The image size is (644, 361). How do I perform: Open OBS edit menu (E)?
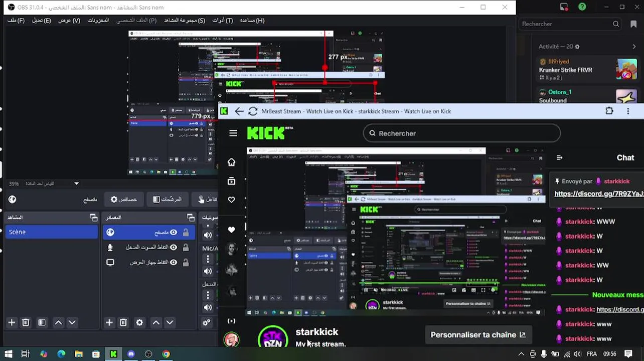click(42, 20)
